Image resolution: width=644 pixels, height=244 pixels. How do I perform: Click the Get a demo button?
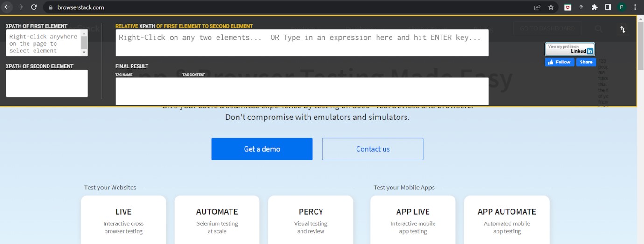pyautogui.click(x=262, y=149)
